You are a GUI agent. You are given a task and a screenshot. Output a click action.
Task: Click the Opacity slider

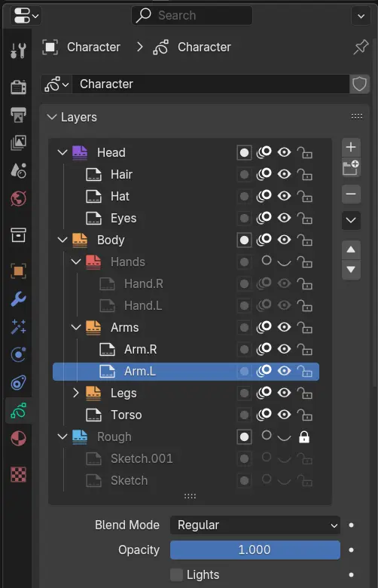click(255, 550)
